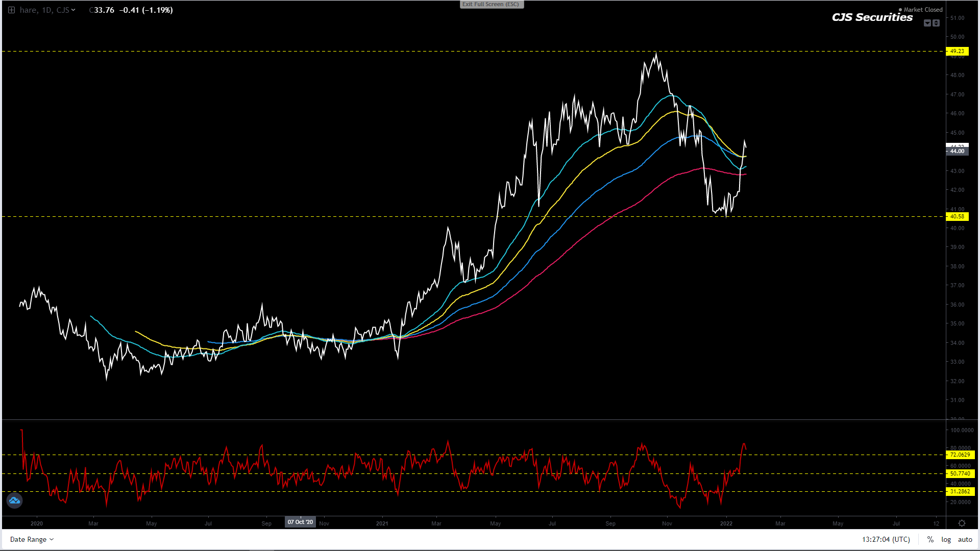Image resolution: width=980 pixels, height=551 pixels.
Task: Open timezone menu at 13:27:04 (UTC)
Action: coord(886,539)
